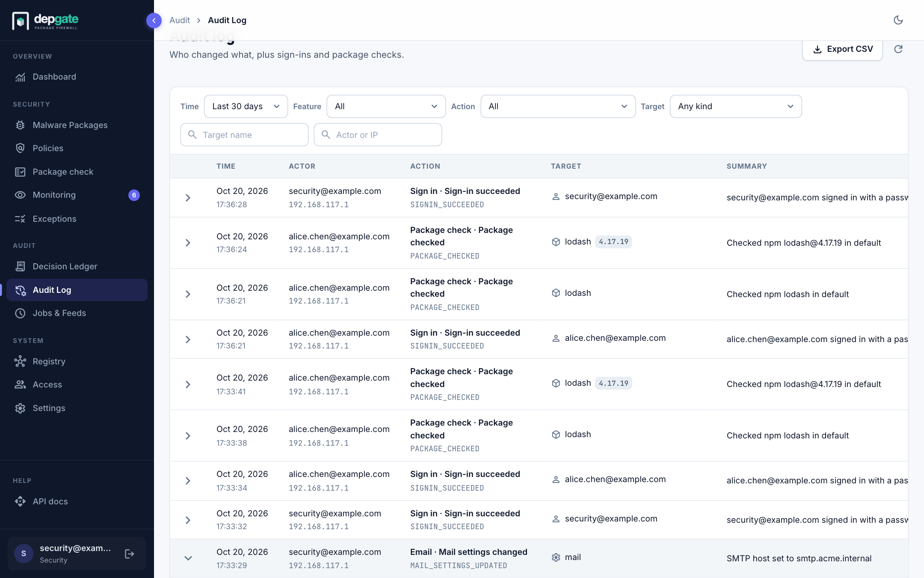
Task: Expand the 17:36:24 package check row
Action: click(188, 243)
